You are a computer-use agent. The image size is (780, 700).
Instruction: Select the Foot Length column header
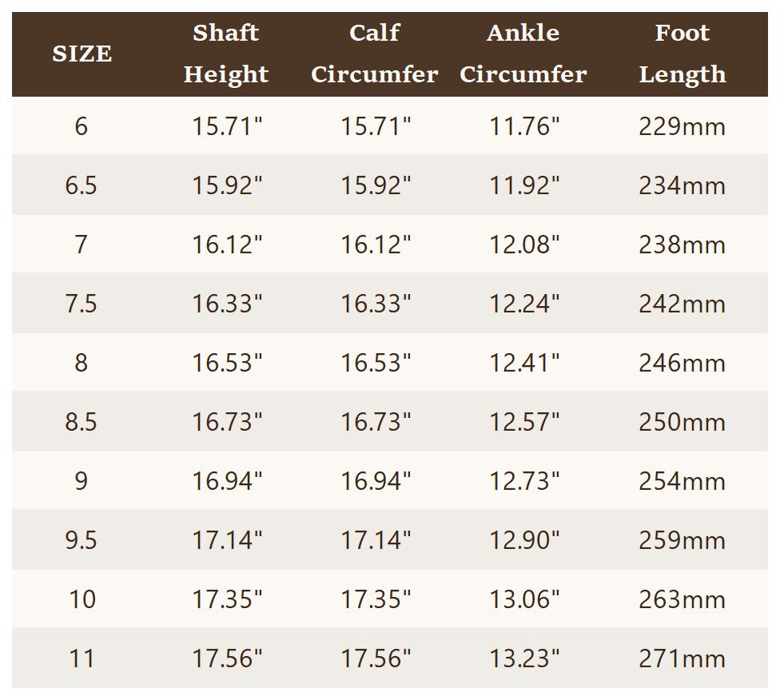pos(682,54)
